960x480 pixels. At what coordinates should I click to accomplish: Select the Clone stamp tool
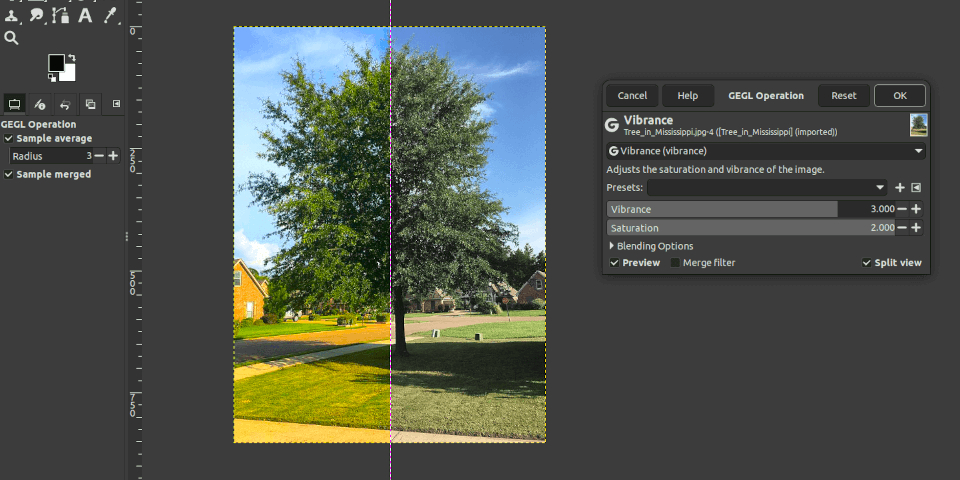pyautogui.click(x=11, y=15)
